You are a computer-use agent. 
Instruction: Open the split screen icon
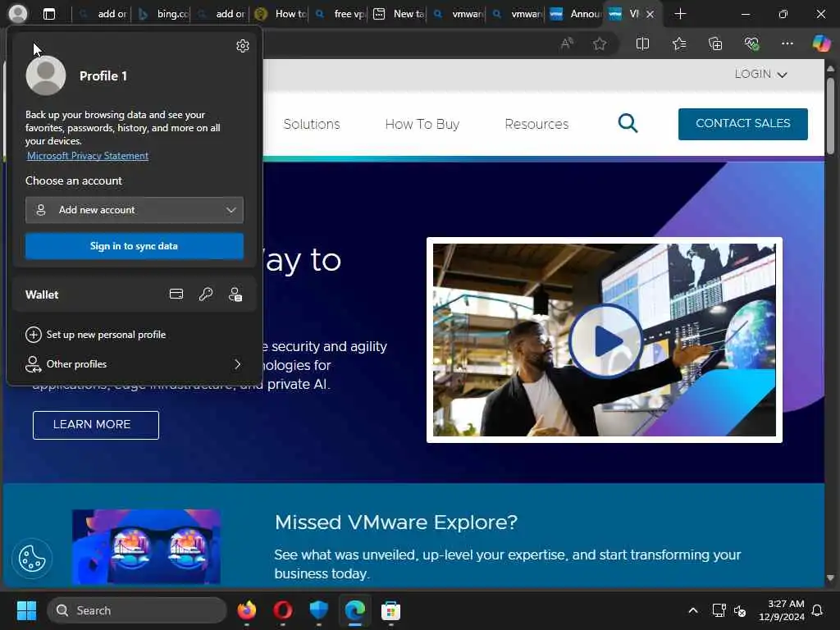(642, 43)
